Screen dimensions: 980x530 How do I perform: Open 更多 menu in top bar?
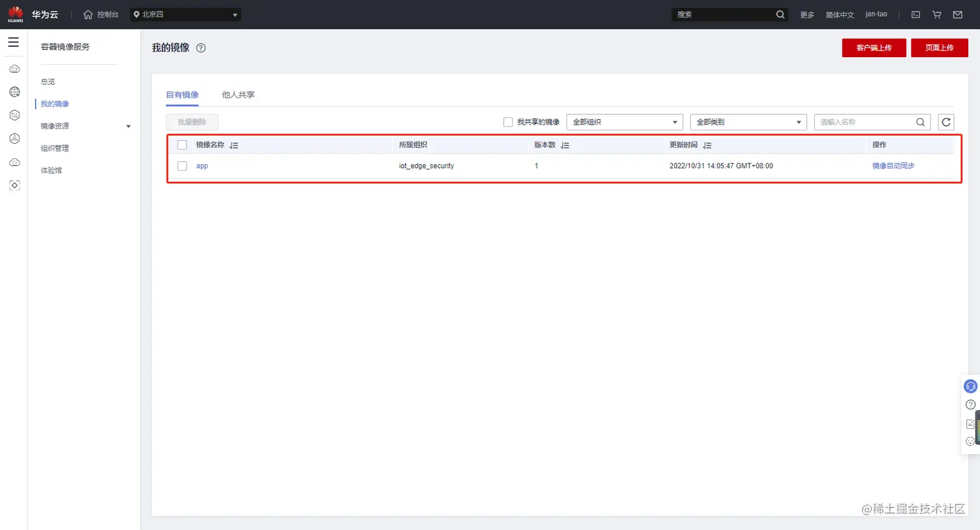coord(807,14)
